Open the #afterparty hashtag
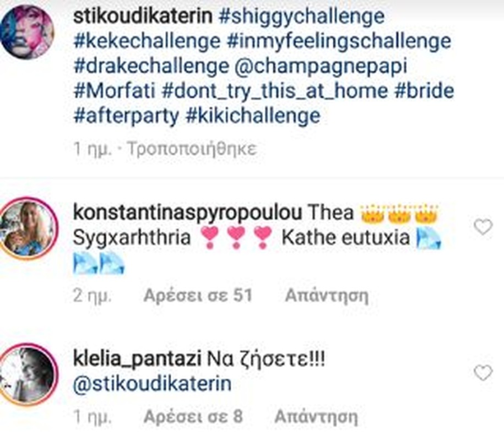Viewport: 504px width, 436px height. [x=126, y=116]
